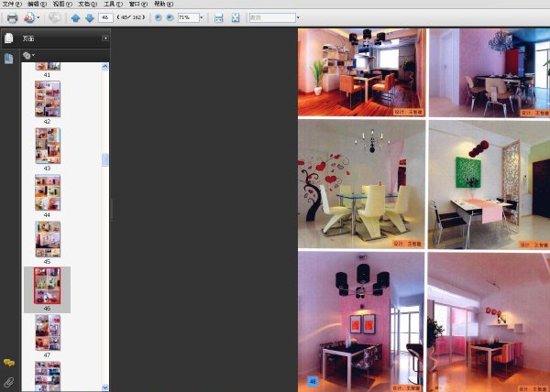Open the 工具 (Tools) menu
This screenshot has height=392, width=550.
(x=114, y=5)
